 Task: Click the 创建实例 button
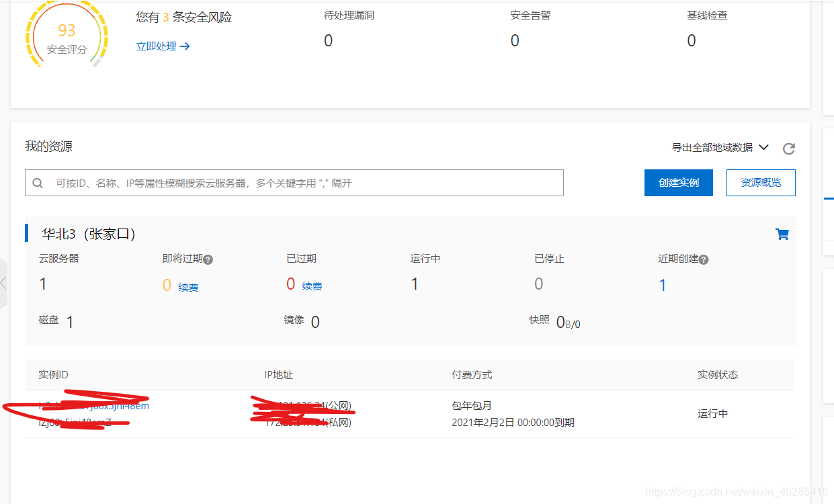[x=678, y=182]
